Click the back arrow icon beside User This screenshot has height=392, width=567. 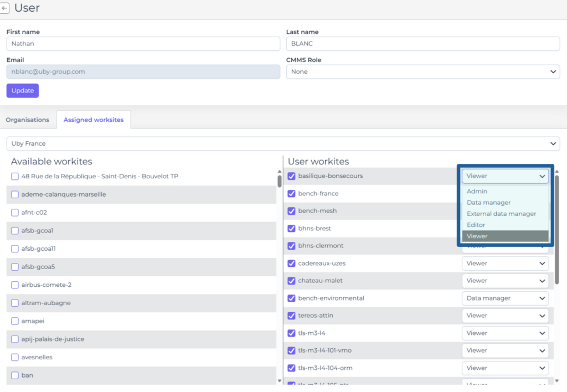click(x=5, y=8)
